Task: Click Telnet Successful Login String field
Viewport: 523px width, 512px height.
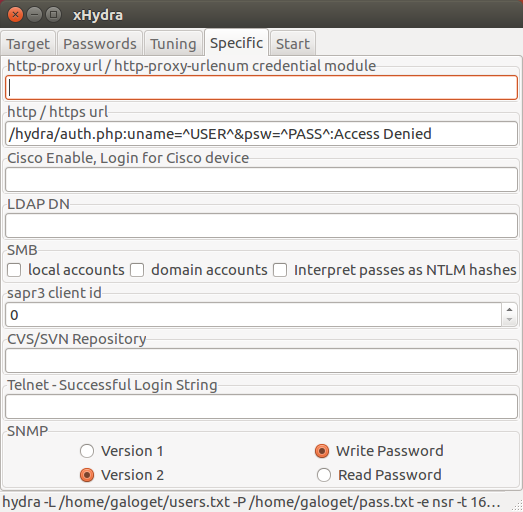Action: pos(261,407)
